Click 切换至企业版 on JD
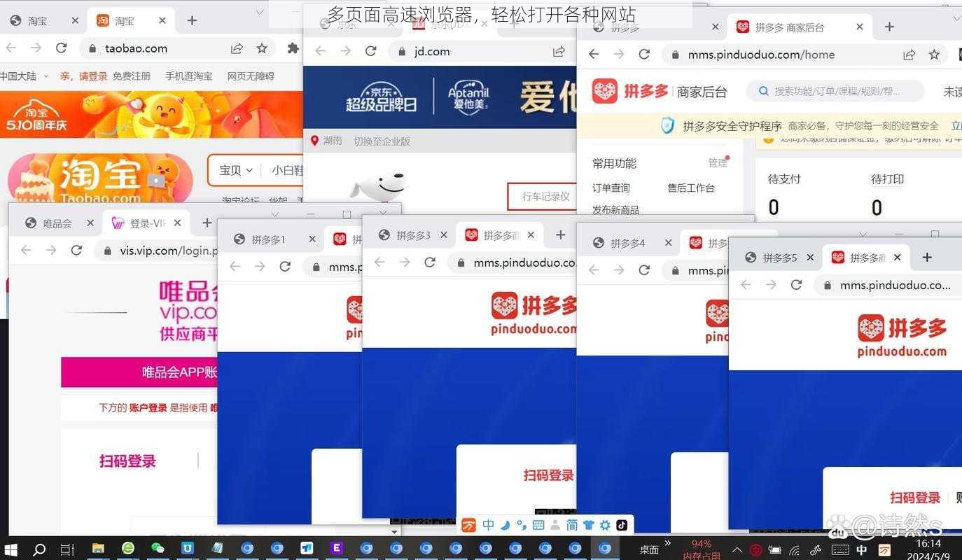The width and height of the screenshot is (962, 560). tap(382, 141)
